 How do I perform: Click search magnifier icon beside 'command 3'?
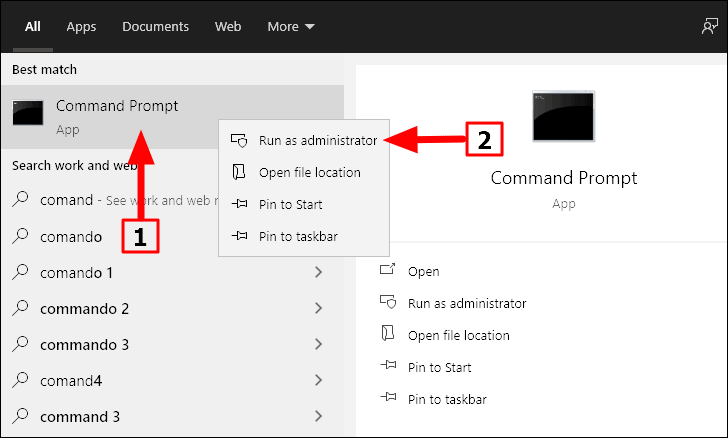coord(20,416)
